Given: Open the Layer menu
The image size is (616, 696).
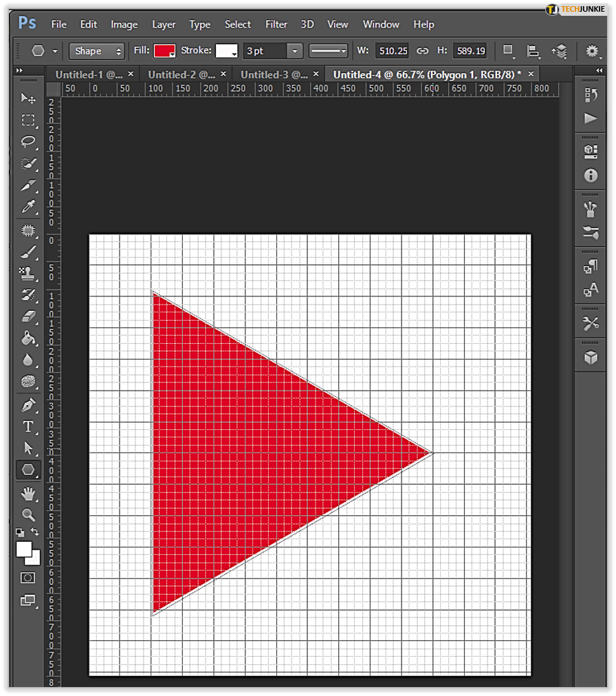Looking at the screenshot, I should point(164,24).
